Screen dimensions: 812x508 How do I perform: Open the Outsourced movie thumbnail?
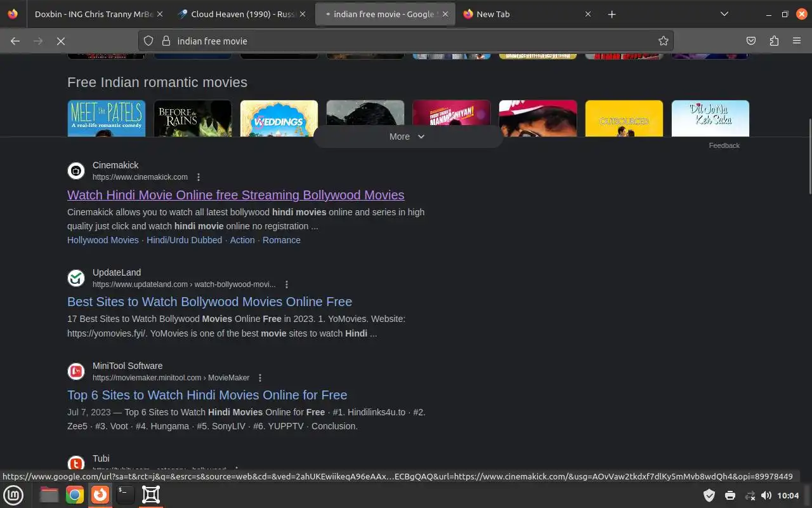click(624, 118)
